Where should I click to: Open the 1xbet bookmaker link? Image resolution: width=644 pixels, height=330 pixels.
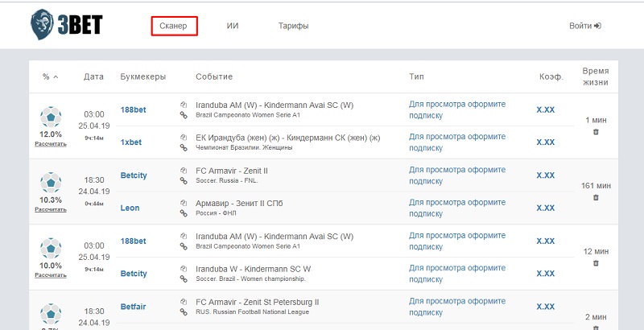tap(131, 142)
